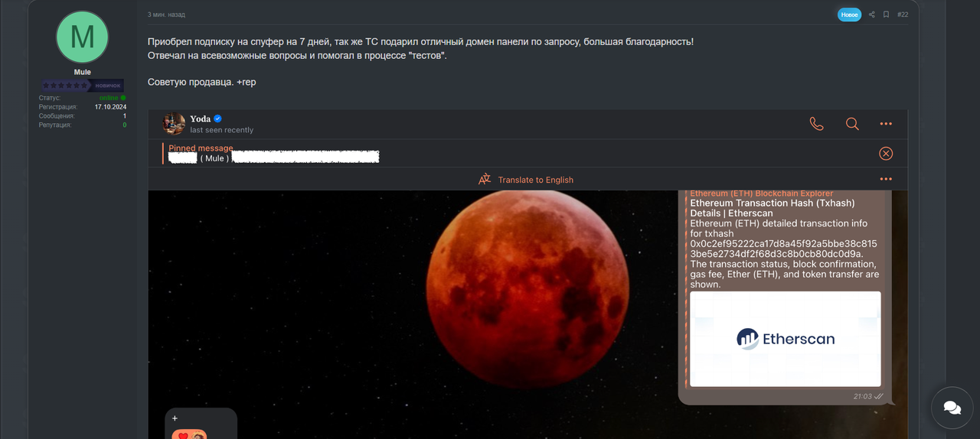The height and width of the screenshot is (439, 980).
Task: Click the 'Репутация' label
Action: click(x=55, y=125)
